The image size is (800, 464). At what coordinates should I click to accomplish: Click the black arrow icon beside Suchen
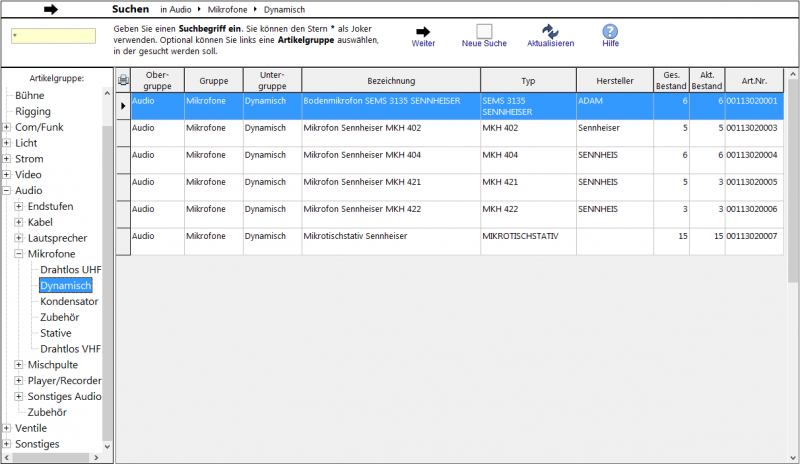point(51,9)
